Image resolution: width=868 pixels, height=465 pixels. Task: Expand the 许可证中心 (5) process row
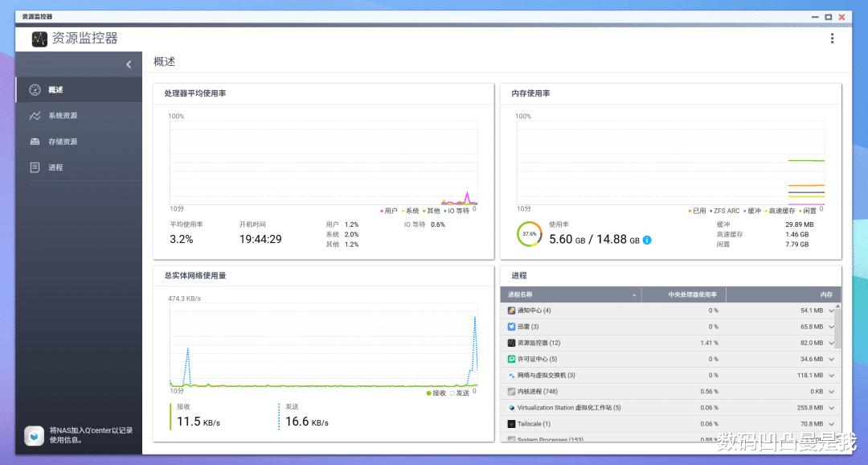pos(832,359)
